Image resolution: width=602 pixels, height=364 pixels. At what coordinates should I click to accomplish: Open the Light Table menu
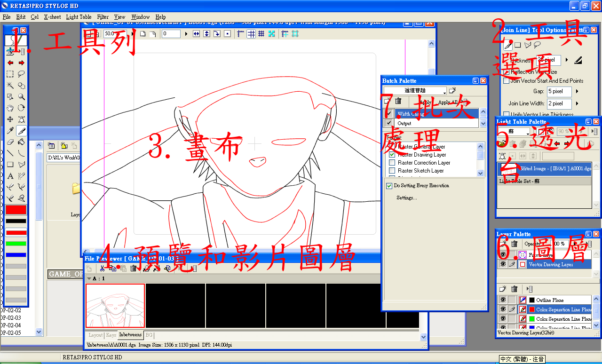coord(79,16)
